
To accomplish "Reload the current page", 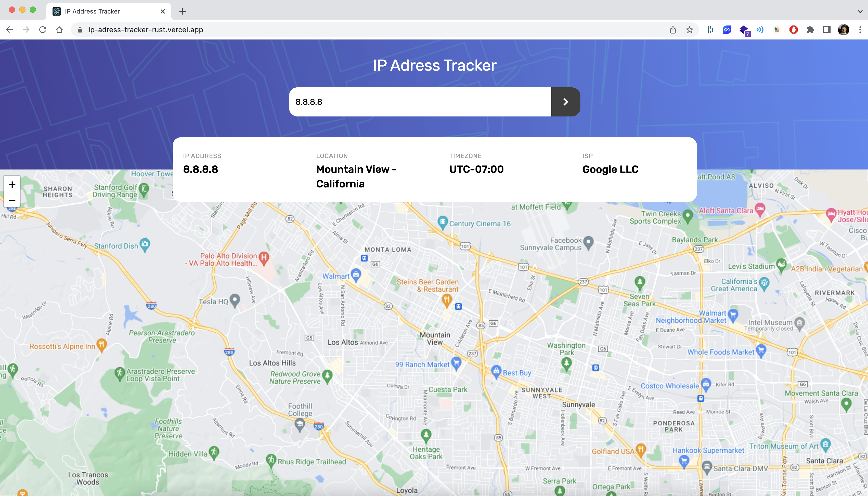I will pyautogui.click(x=43, y=30).
